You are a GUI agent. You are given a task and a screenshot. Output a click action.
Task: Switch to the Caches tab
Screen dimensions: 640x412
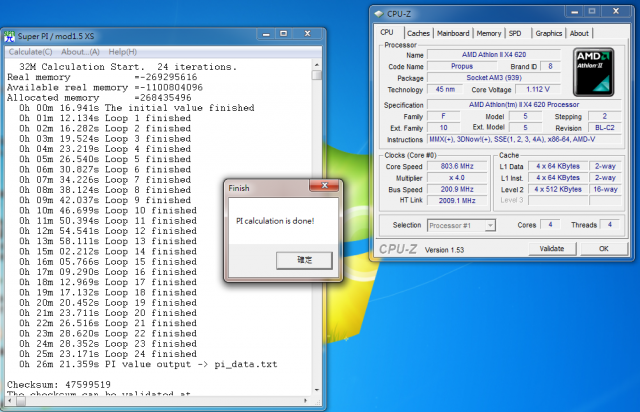418,33
